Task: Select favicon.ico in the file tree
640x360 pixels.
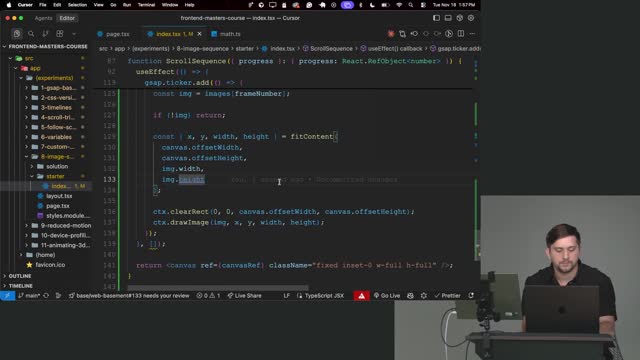Action: (x=50, y=265)
